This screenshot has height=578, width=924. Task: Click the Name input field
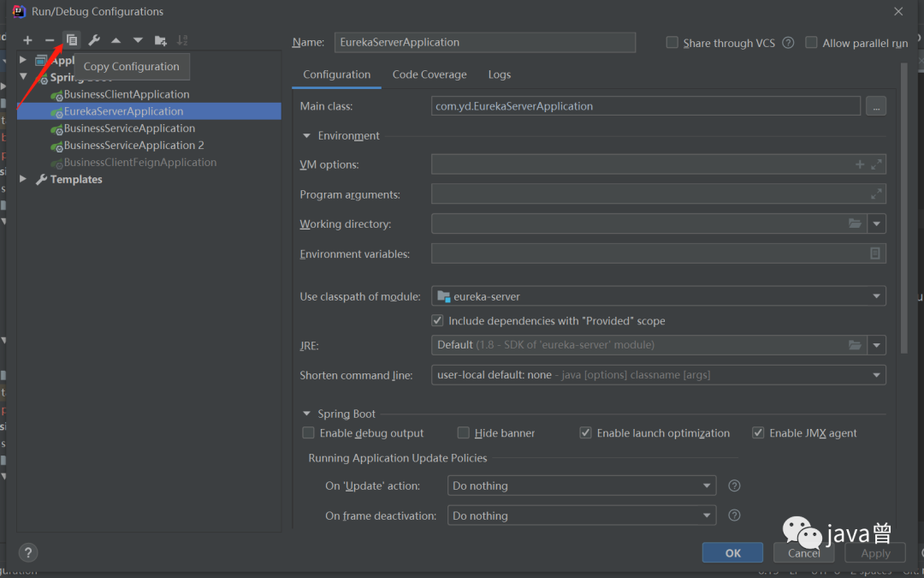[x=485, y=43]
